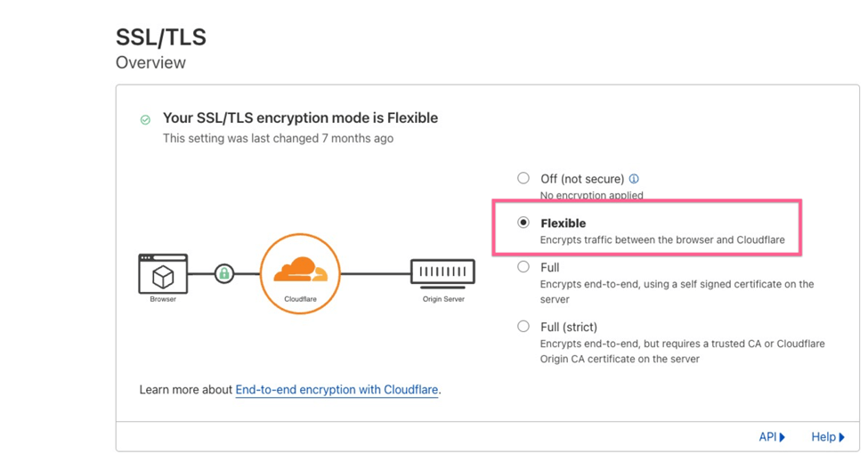Click the Flexible option's browser and Cloudflare description

662,240
